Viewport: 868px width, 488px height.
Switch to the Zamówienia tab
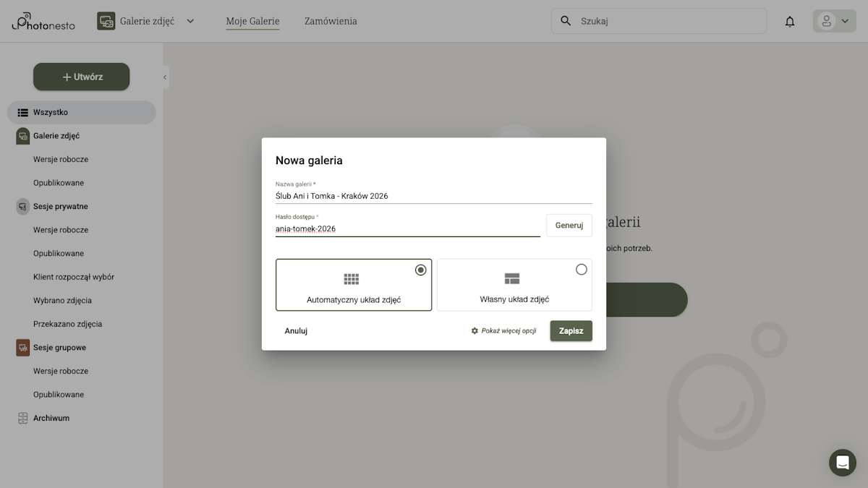click(331, 21)
